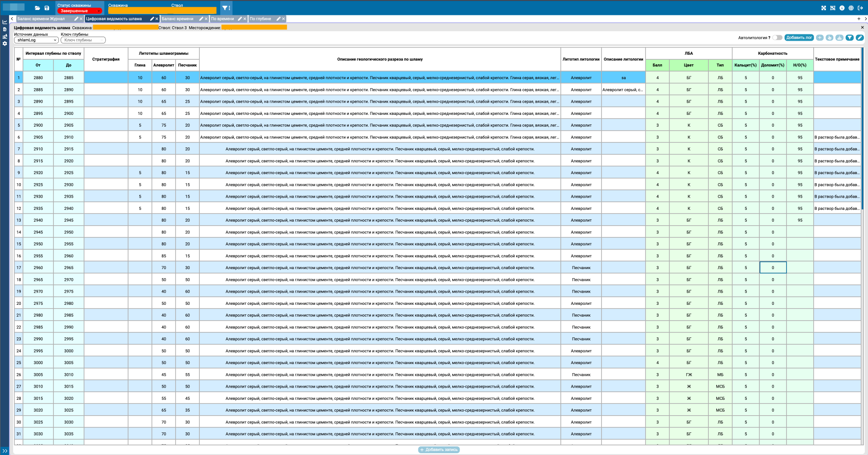Select the Доломит cell in row 17

(x=773, y=268)
